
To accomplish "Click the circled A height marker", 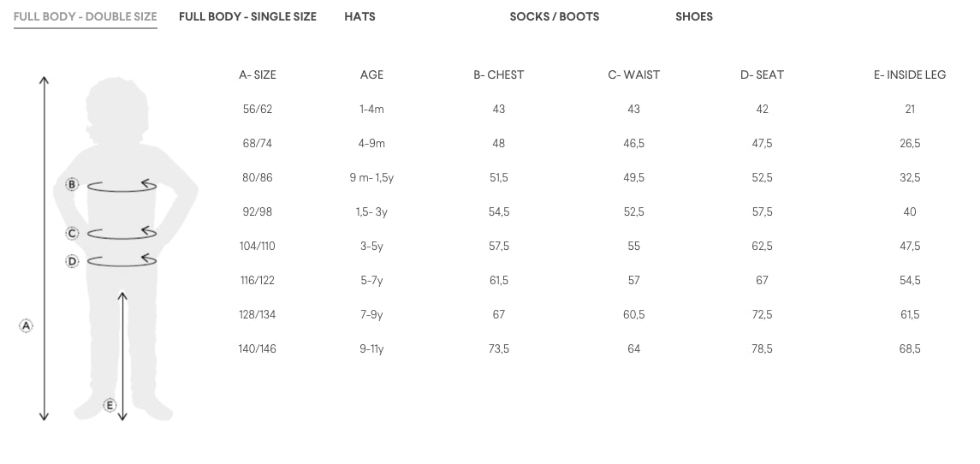I will (x=27, y=325).
